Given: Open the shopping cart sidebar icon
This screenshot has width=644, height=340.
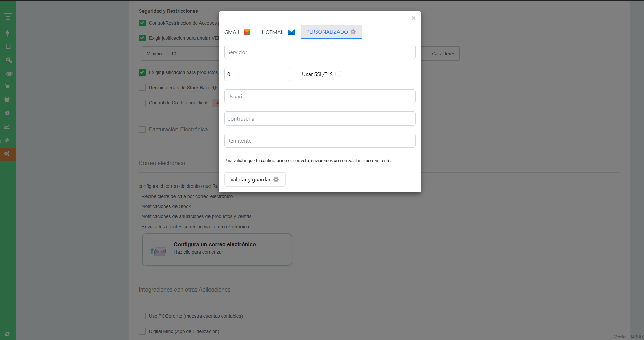Looking at the screenshot, I should point(7,87).
